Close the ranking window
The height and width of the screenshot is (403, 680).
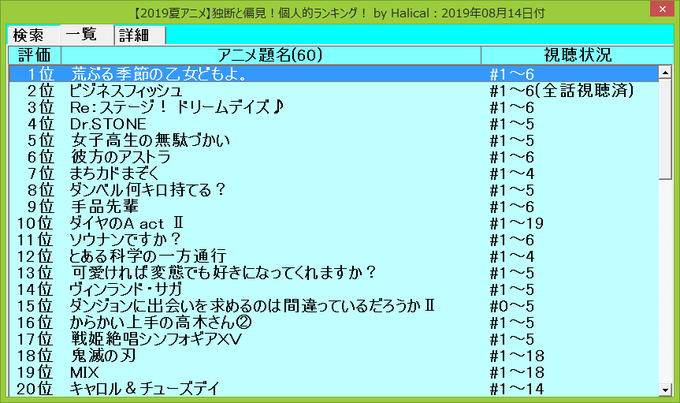click(x=662, y=9)
